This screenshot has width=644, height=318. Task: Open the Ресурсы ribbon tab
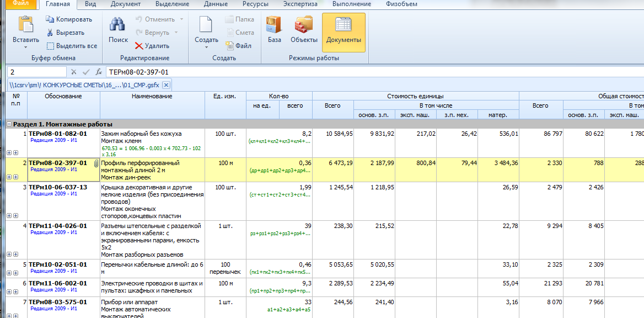tap(255, 4)
